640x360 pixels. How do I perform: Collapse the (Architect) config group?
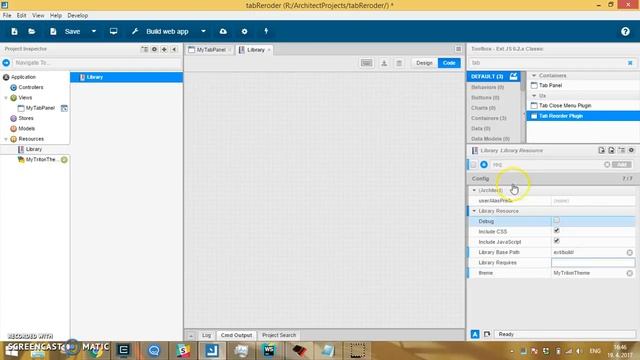click(474, 190)
